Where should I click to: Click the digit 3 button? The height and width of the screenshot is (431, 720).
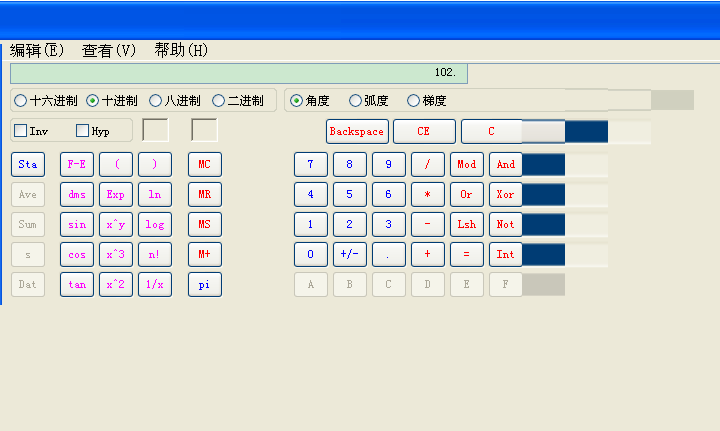(x=389, y=224)
